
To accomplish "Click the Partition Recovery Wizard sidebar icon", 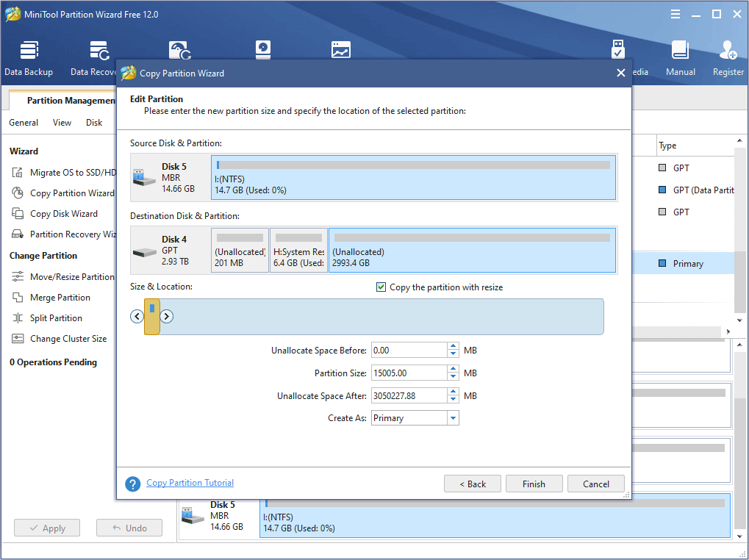I will pos(17,234).
